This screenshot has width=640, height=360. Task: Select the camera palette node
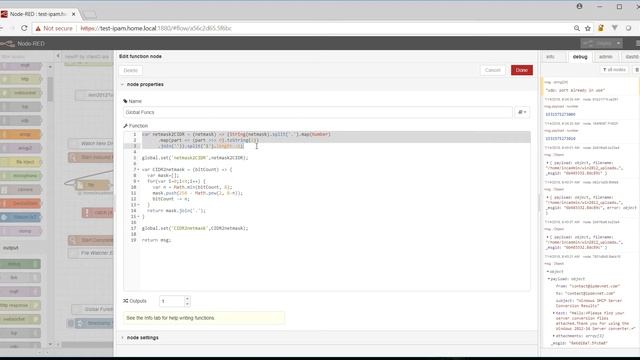point(21,190)
